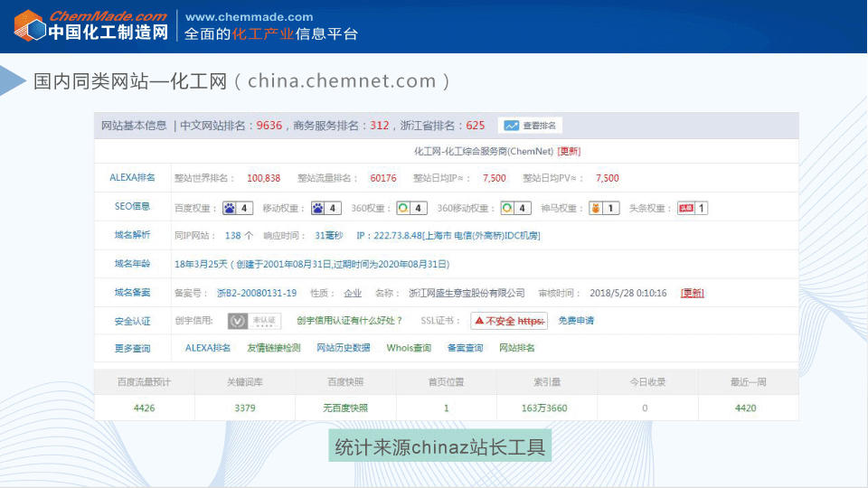868x488 pixels.
Task: Click the 查看排名 chart icon
Action: tap(512, 126)
